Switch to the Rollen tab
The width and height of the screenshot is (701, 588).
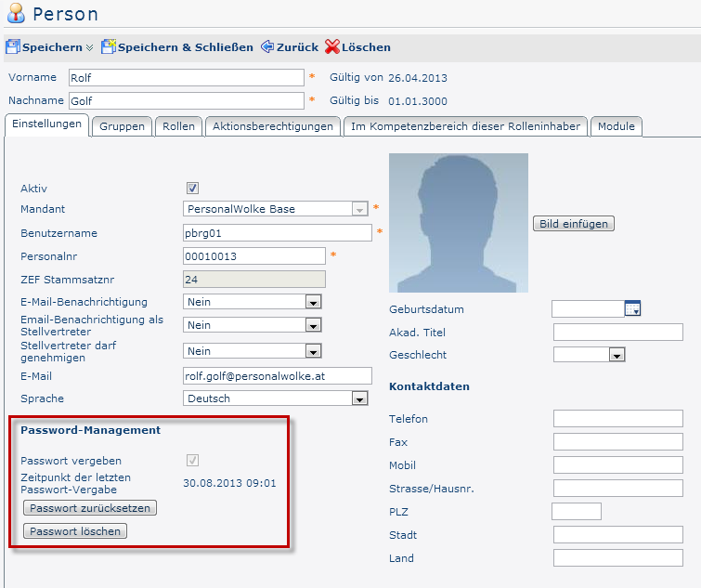pyautogui.click(x=179, y=126)
